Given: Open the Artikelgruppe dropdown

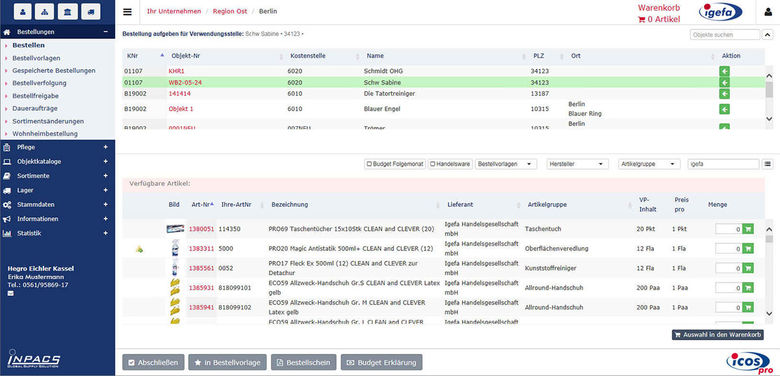Looking at the screenshot, I should 649,164.
